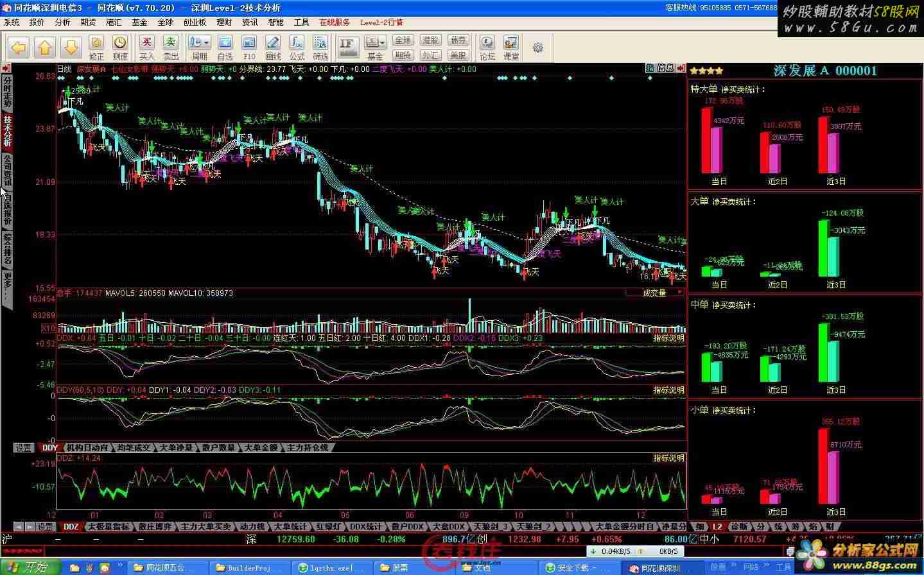Open the 工具 menu

[302, 22]
